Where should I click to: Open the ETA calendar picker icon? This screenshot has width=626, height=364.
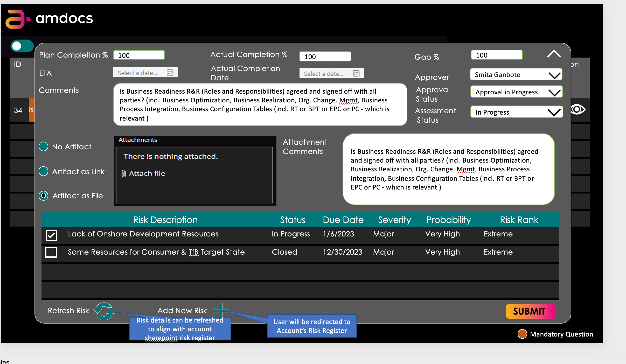(170, 73)
